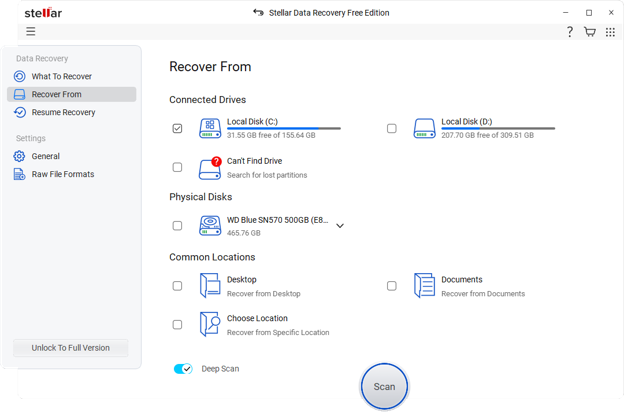Click the Connected Drives heading
Image resolution: width=624 pixels, height=412 pixels.
(x=208, y=100)
